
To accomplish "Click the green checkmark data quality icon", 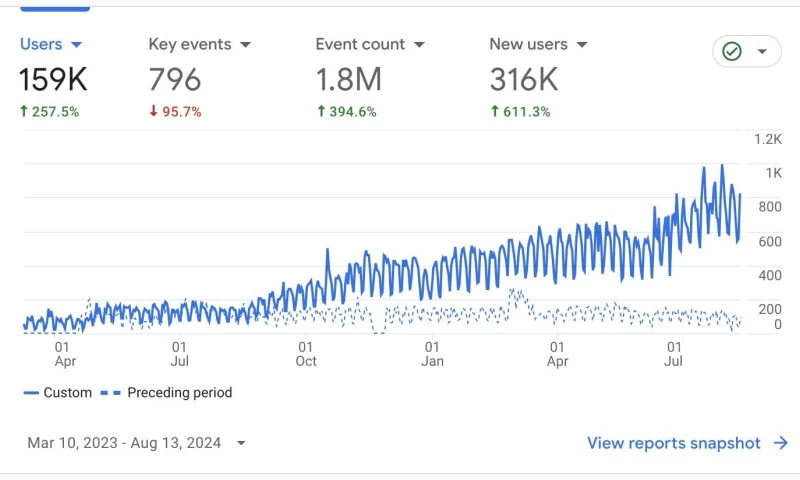I will [x=732, y=51].
